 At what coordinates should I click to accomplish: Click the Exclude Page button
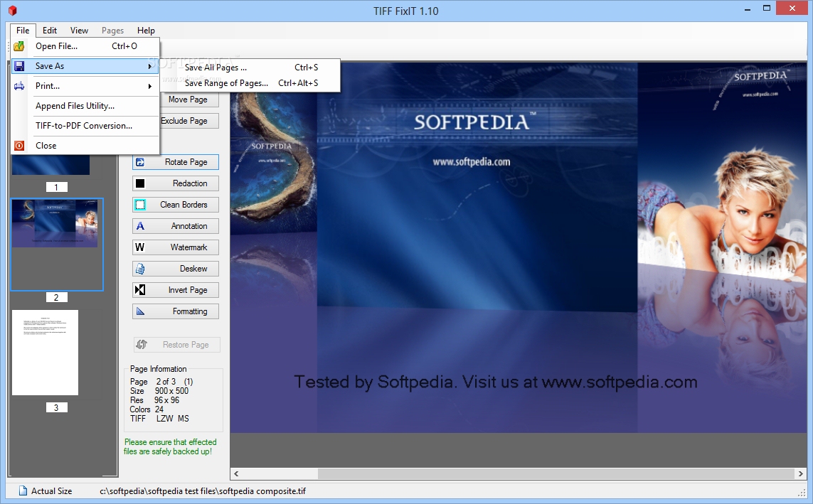188,121
